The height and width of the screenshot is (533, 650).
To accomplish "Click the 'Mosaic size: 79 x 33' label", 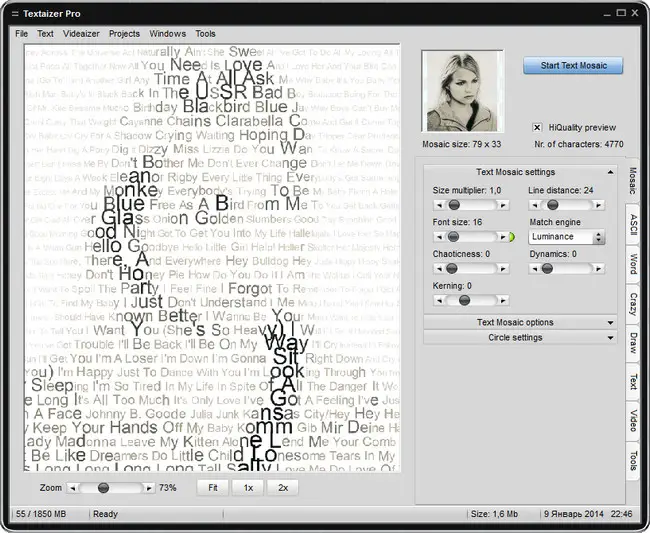I will [x=461, y=144].
